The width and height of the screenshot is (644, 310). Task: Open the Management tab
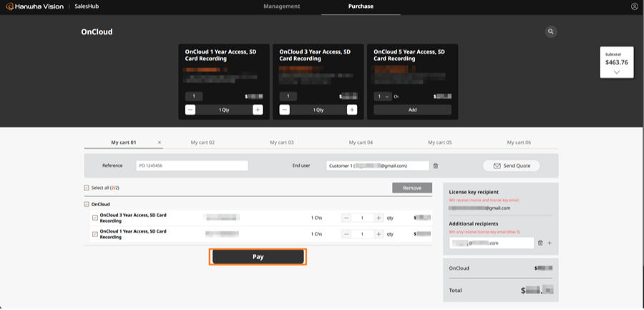[282, 6]
